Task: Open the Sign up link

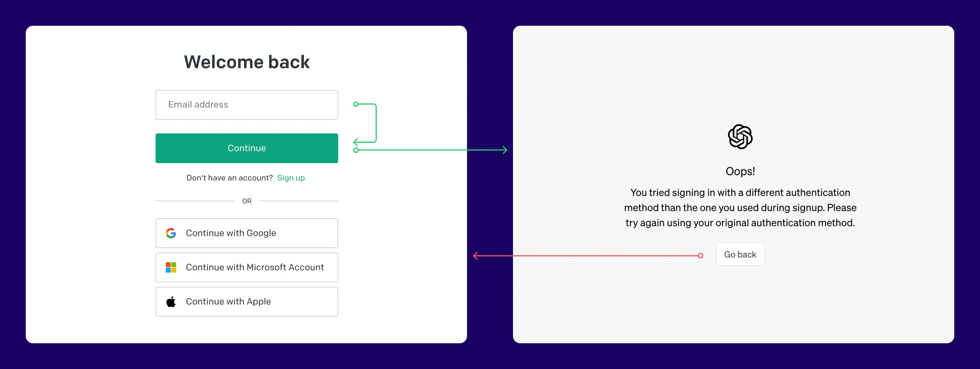Action: coord(291,178)
